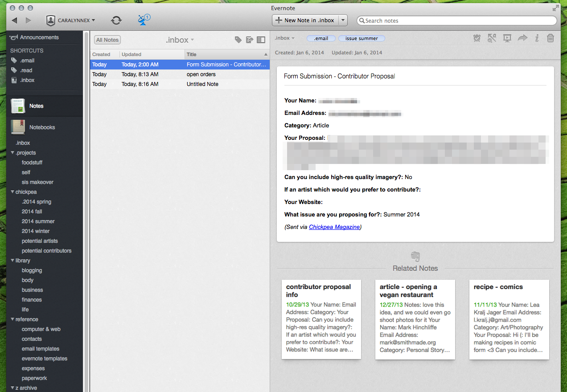
Task: Click New Note in .inbox button
Action: pos(305,20)
